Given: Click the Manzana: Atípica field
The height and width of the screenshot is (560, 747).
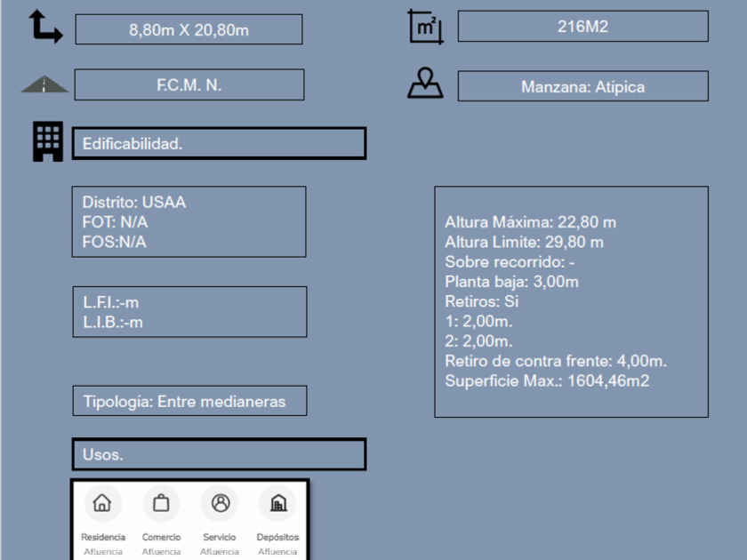Looking at the screenshot, I should click(582, 86).
